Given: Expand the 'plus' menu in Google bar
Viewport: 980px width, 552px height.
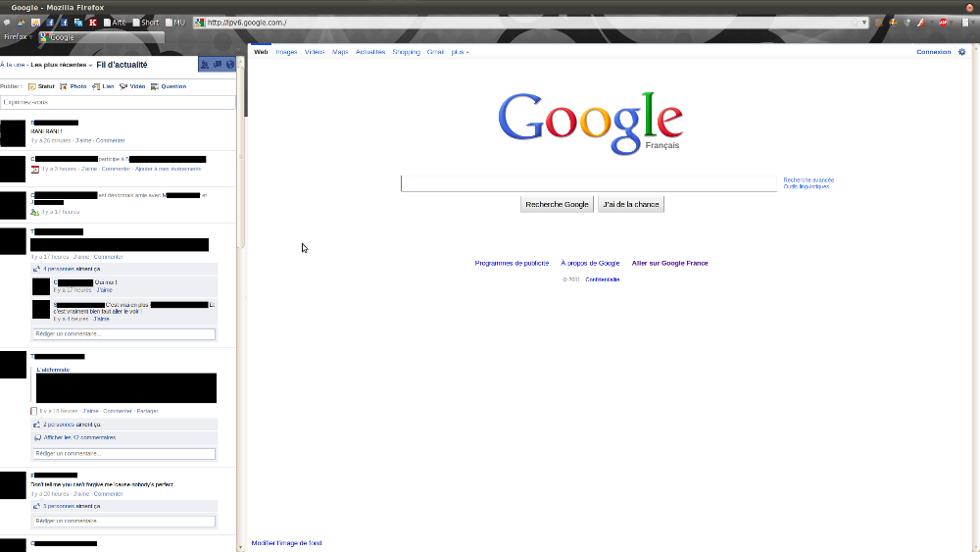Looking at the screenshot, I should click(460, 52).
